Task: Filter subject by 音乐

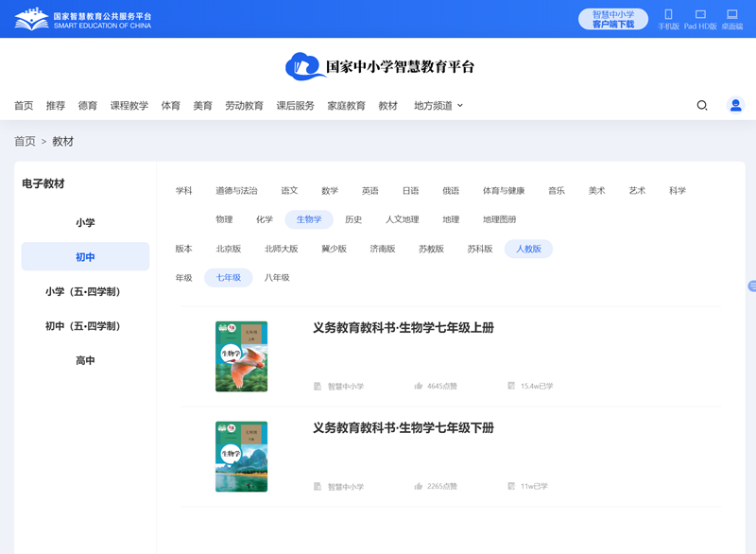Action: [557, 190]
